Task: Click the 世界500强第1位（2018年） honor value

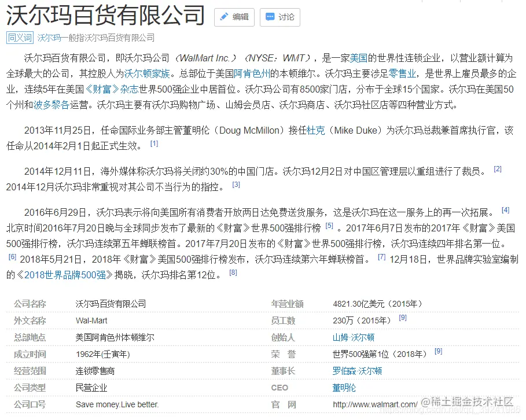Action: pos(380,354)
